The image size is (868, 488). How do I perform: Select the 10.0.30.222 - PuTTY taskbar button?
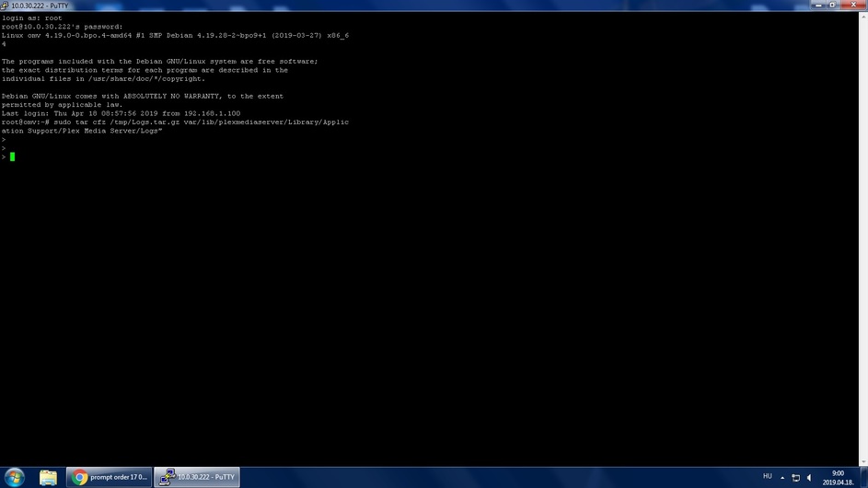[x=196, y=477]
